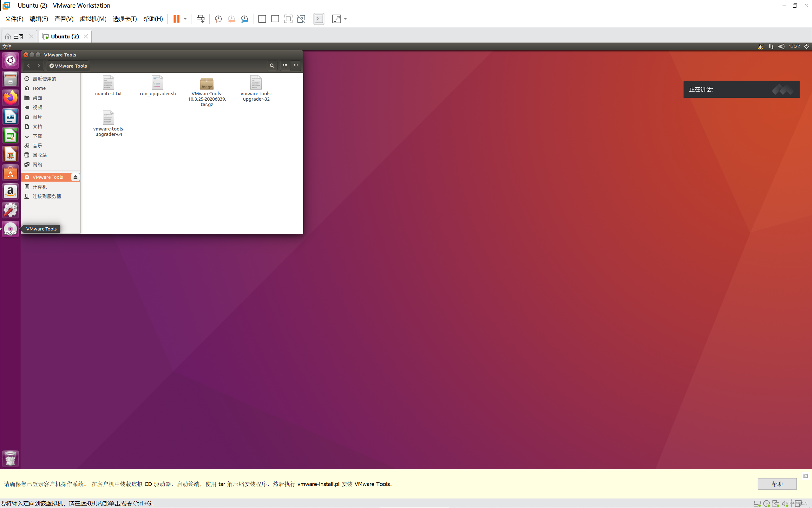The image size is (812, 508).
Task: Open the Ubuntu dash search launcher
Action: pyautogui.click(x=10, y=60)
